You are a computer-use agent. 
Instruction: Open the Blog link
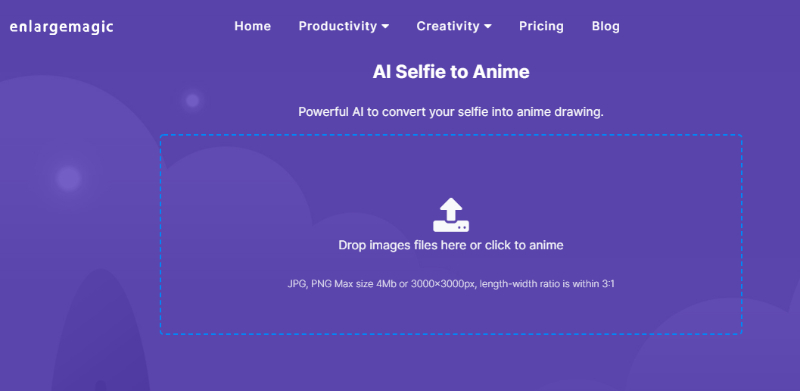(606, 26)
